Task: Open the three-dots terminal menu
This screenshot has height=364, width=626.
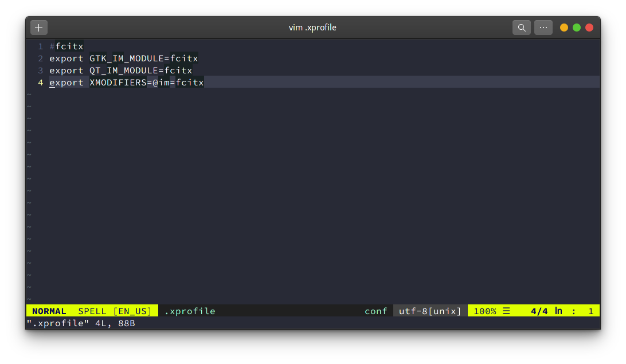Action: click(x=543, y=28)
